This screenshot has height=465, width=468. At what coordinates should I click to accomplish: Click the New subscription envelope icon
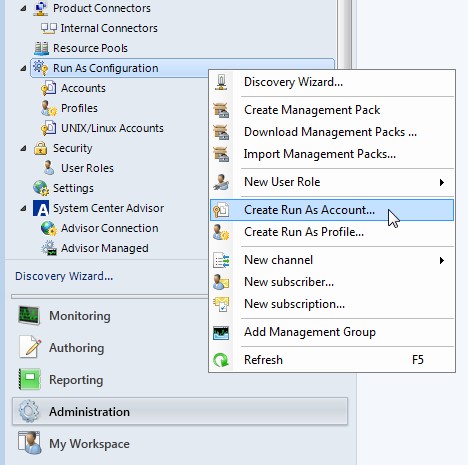point(221,304)
